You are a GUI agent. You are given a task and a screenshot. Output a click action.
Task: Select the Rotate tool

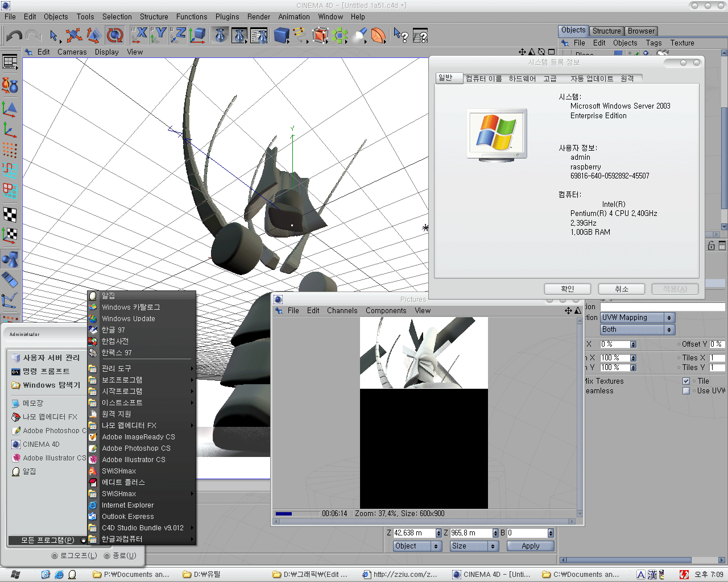pos(115,36)
